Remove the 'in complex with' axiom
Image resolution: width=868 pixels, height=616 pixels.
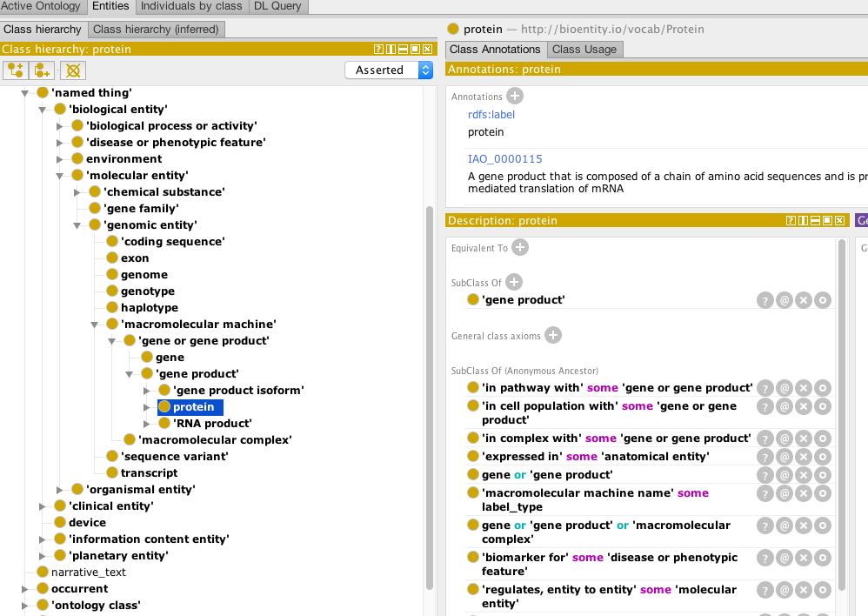click(x=804, y=439)
